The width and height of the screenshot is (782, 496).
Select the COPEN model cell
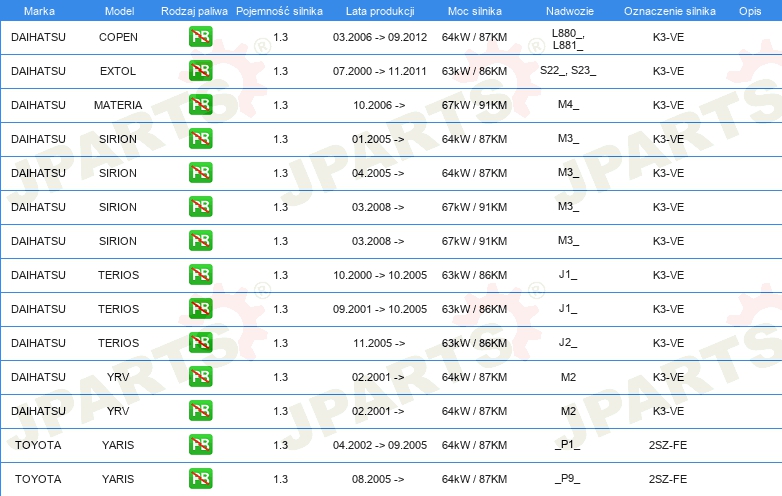118,37
